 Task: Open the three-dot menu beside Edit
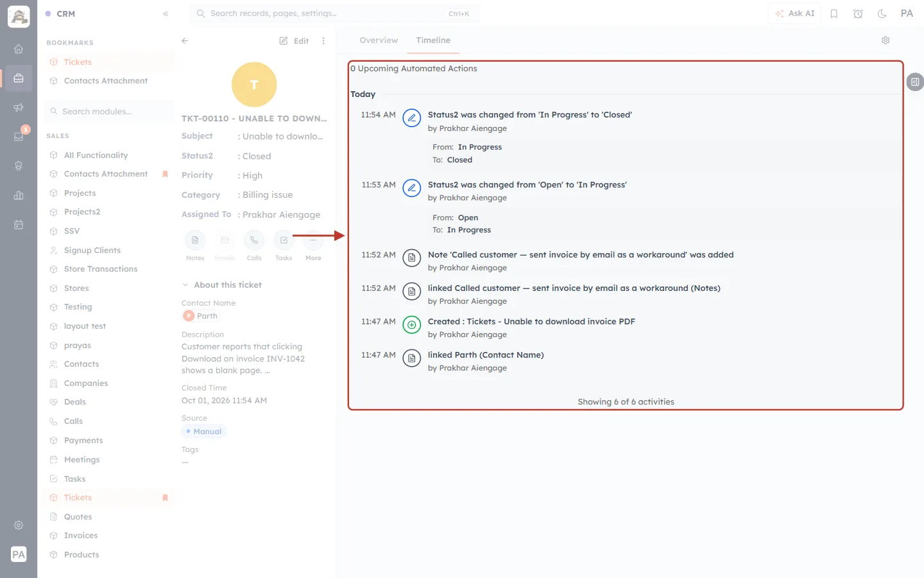point(323,40)
